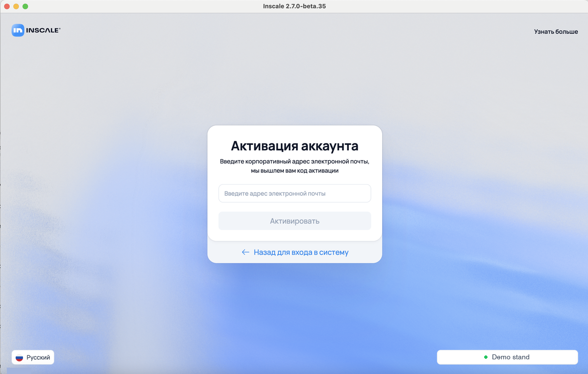588x374 pixels.
Task: Click the window title 'Inscale 2.7.0-beta.35'
Action: pos(294,6)
